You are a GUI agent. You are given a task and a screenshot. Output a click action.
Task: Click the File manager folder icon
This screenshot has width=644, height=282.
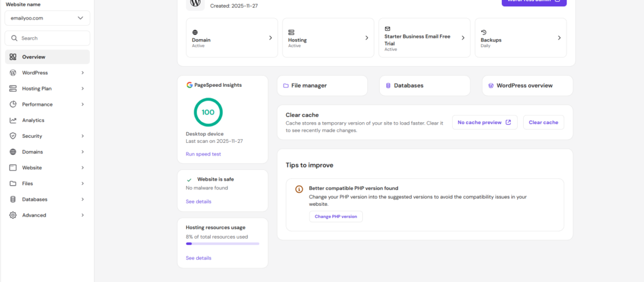point(286,86)
